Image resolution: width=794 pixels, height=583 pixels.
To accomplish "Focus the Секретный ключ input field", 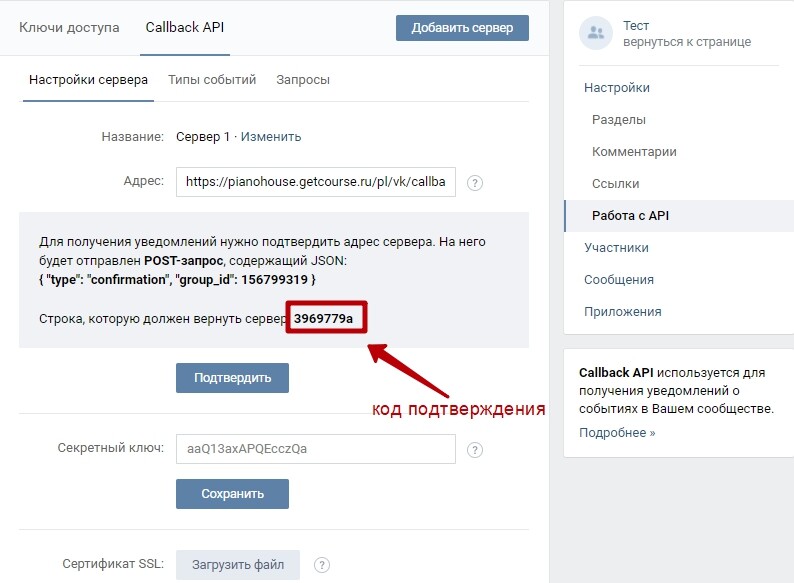I will [x=315, y=449].
